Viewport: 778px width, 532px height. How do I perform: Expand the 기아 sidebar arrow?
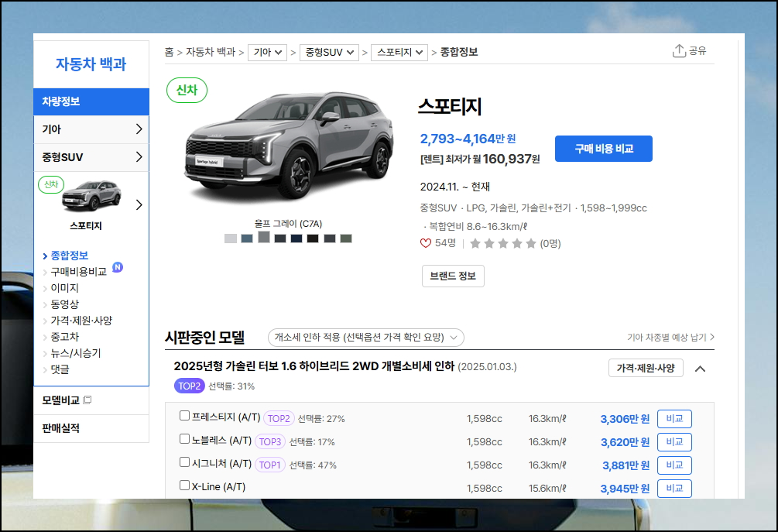(x=139, y=129)
